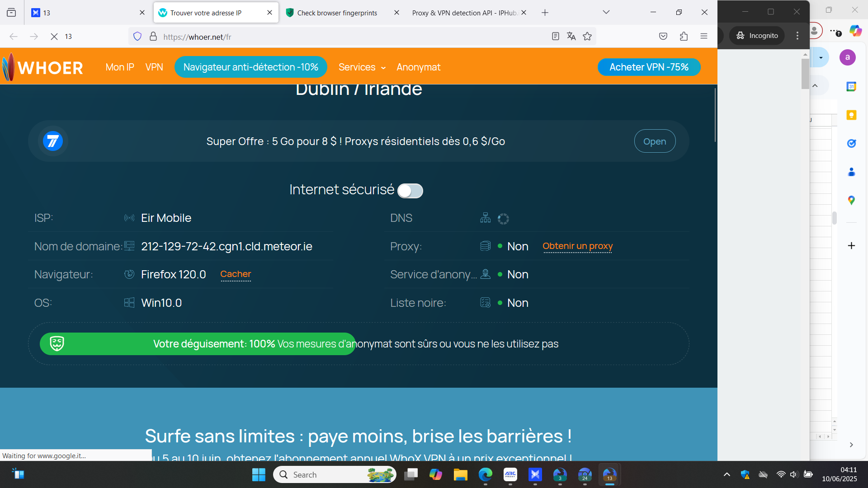The height and width of the screenshot is (488, 868).
Task: Click the Obtenir un proxy link
Action: coord(577,246)
